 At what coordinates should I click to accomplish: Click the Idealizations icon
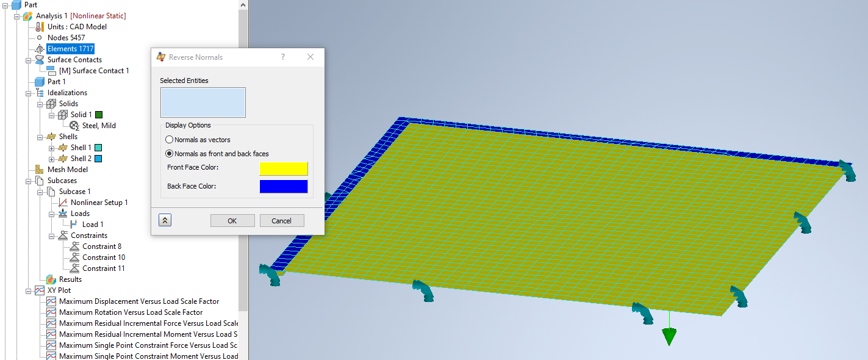point(40,93)
